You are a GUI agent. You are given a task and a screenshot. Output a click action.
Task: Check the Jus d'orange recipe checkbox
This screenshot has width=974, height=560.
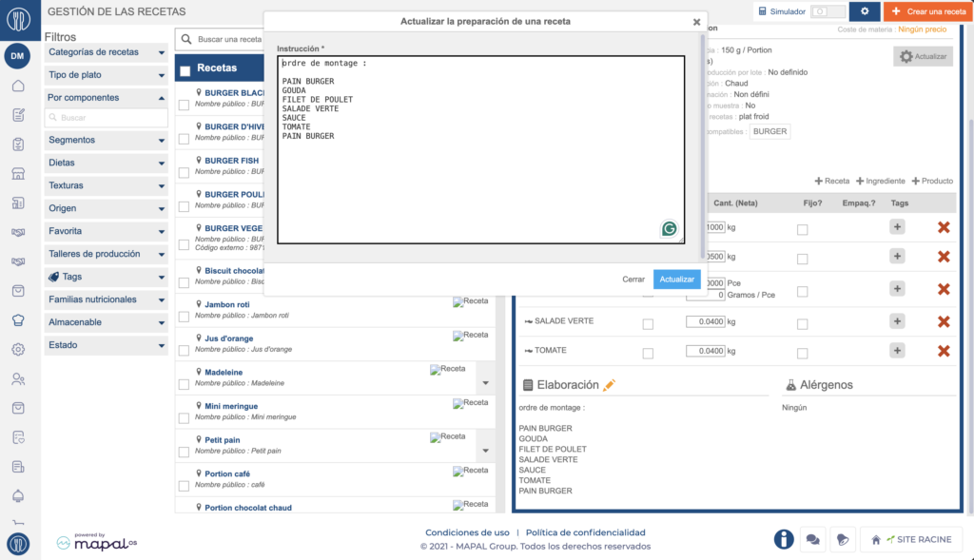pos(184,351)
